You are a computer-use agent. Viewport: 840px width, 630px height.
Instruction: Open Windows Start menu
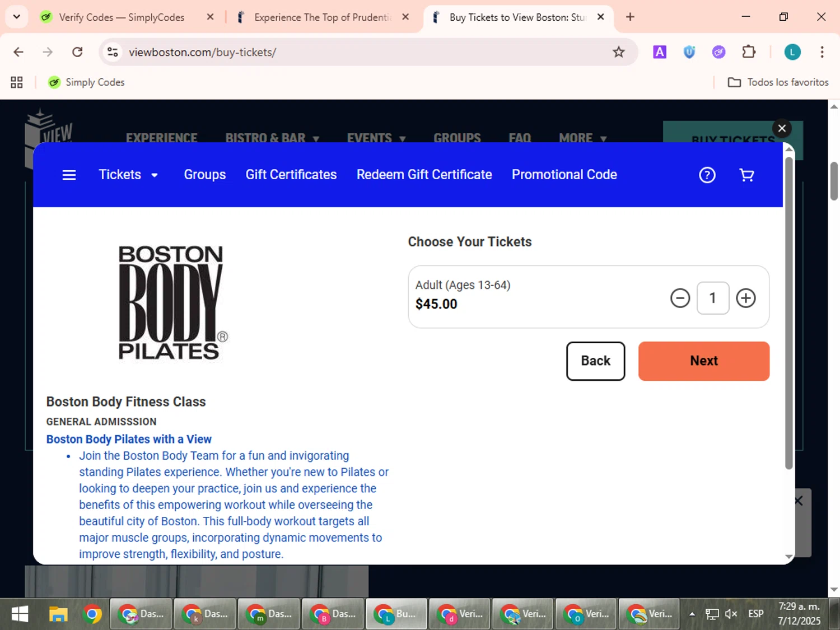(x=20, y=614)
